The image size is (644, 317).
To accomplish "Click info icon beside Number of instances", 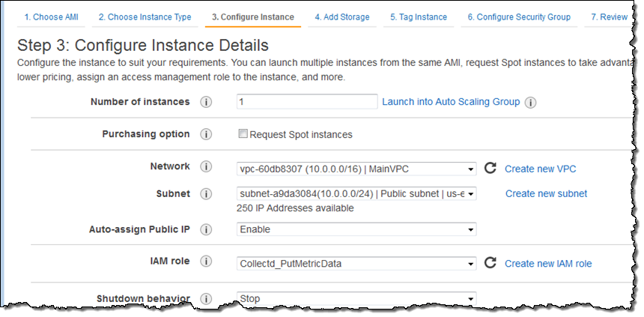I will pyautogui.click(x=206, y=102).
